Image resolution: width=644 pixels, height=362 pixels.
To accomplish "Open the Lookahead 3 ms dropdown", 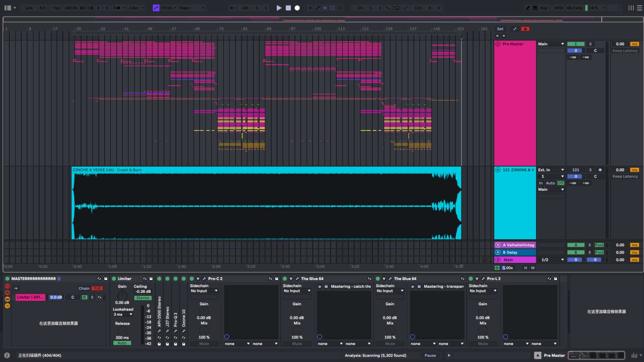I will (x=123, y=315).
